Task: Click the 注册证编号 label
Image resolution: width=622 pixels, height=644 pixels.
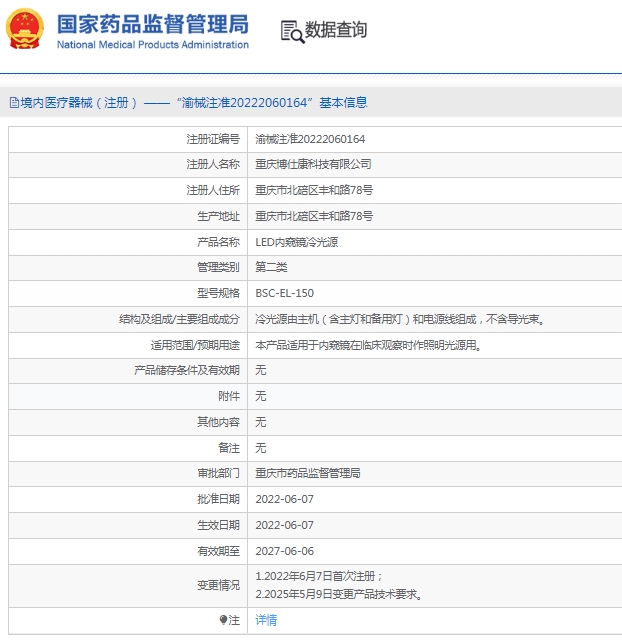Action: tap(213, 139)
